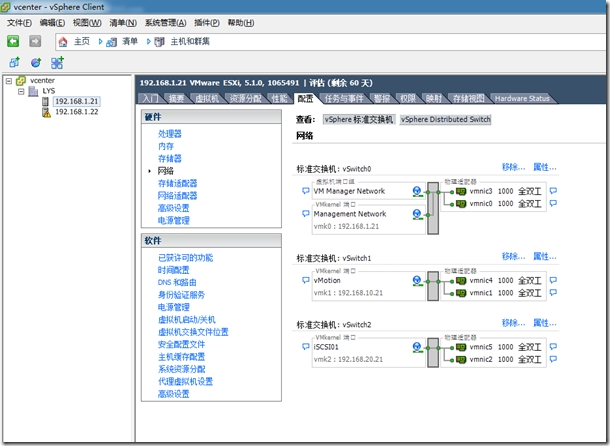Open the 存储器 hardware link
The height and width of the screenshot is (446, 610).
tap(170, 158)
